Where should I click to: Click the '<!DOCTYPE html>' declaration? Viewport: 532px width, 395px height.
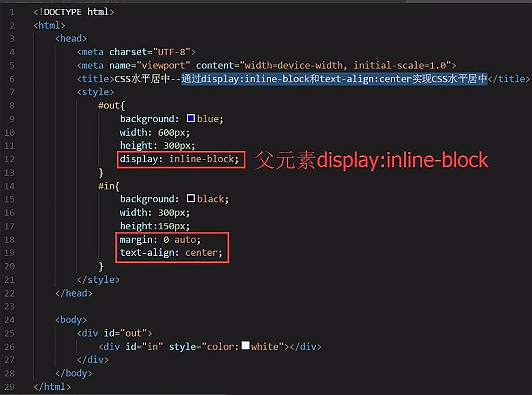[x=74, y=12]
